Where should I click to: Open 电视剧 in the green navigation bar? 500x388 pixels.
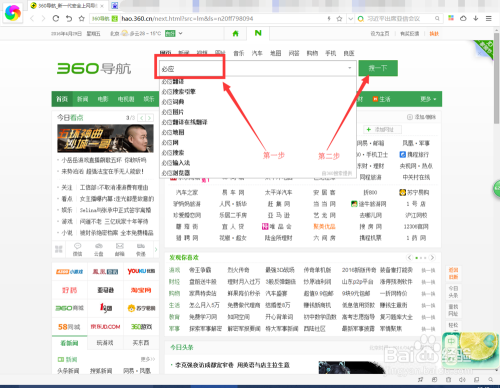(126, 99)
